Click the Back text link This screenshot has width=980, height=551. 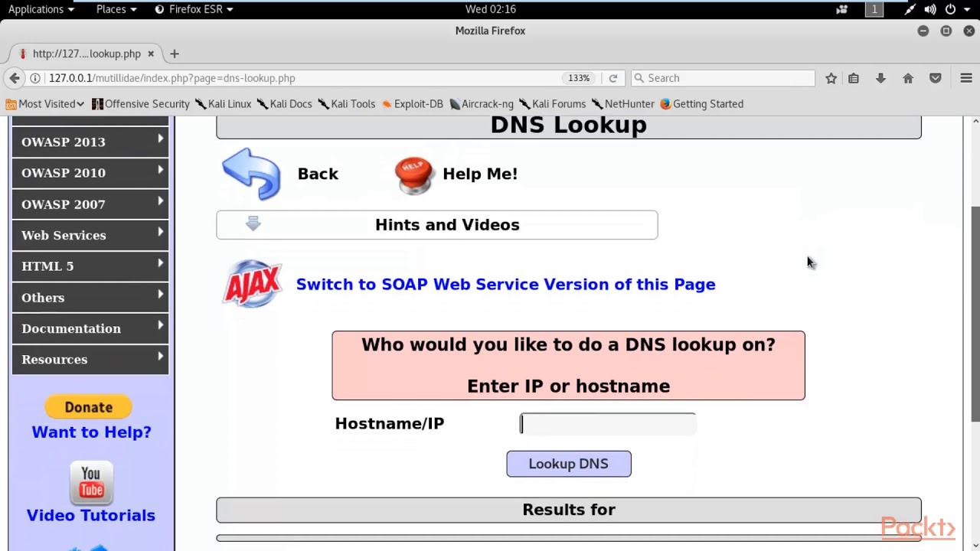(x=318, y=174)
